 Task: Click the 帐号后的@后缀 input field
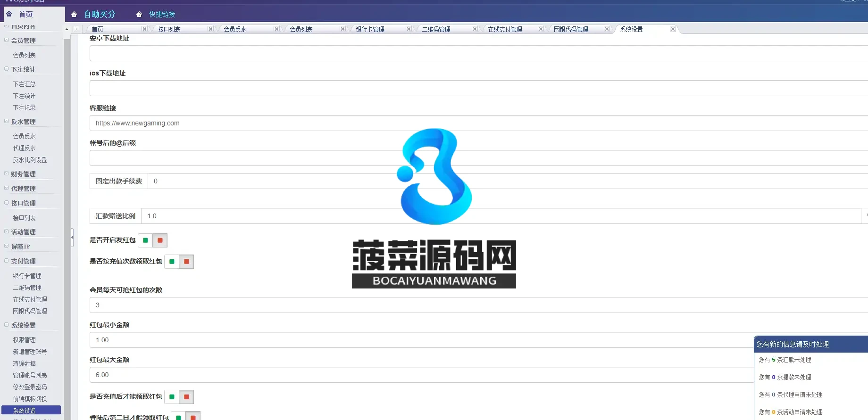479,158
